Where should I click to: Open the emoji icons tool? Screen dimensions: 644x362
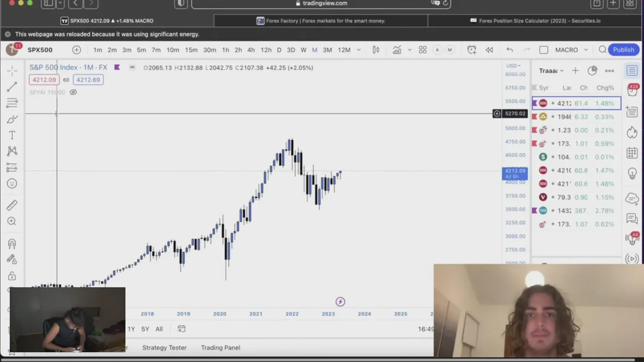point(12,184)
